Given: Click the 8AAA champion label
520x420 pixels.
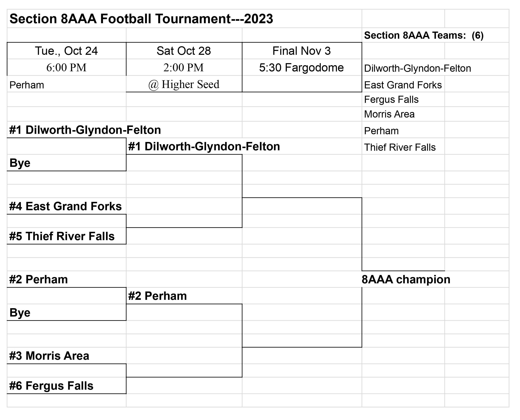Looking at the screenshot, I should [x=406, y=279].
